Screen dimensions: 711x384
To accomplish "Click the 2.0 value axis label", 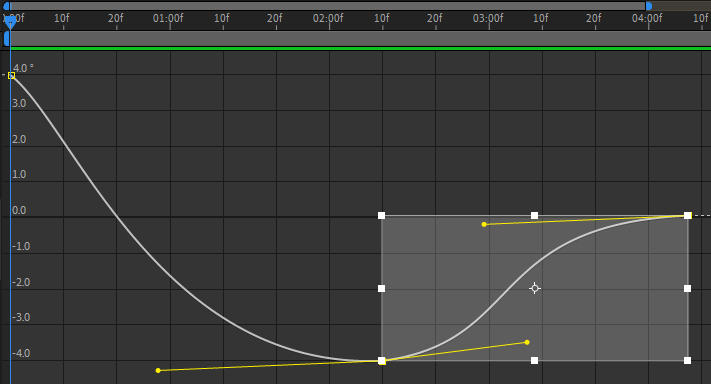I will [x=19, y=139].
